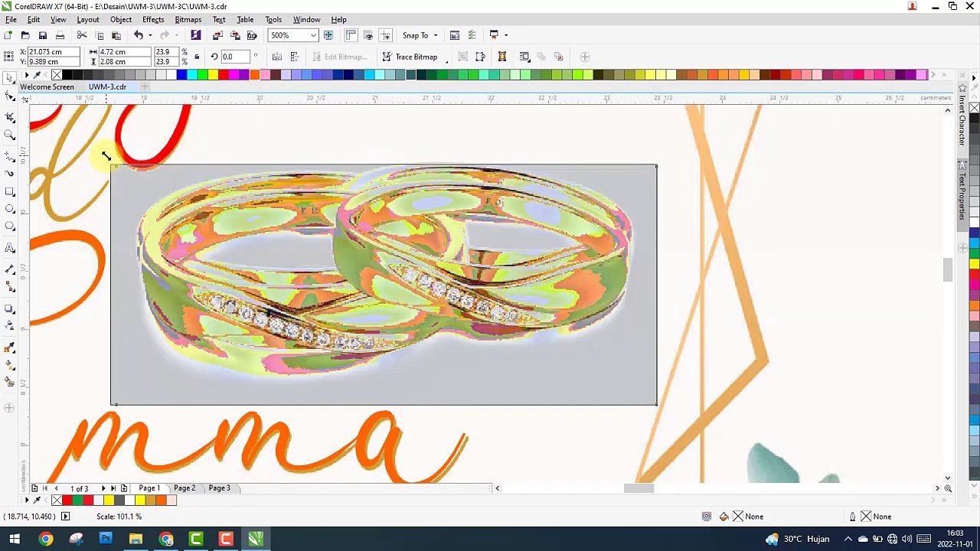Open Google Chrome from the taskbar
Screen dimensions: 980x551
46,540
